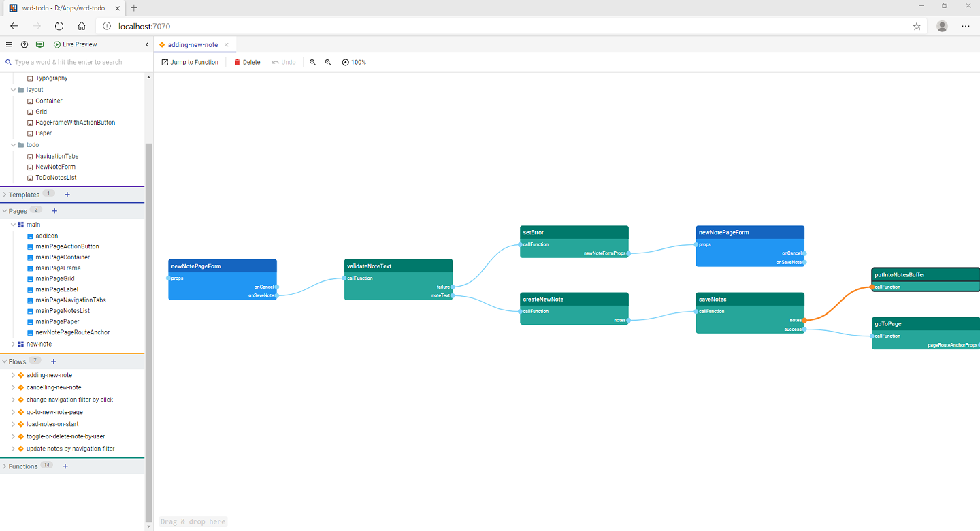This screenshot has height=531, width=980.
Task: Collapse the main page tree
Action: [13, 225]
